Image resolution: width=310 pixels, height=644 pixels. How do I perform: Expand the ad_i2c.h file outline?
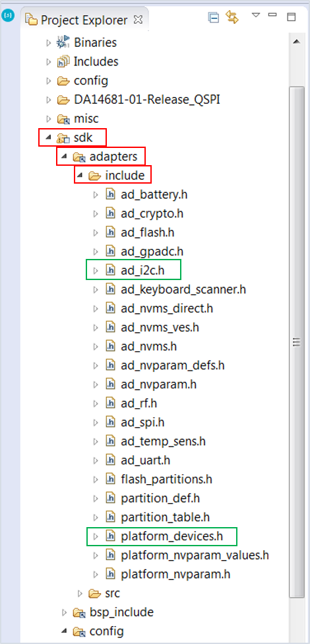96,270
